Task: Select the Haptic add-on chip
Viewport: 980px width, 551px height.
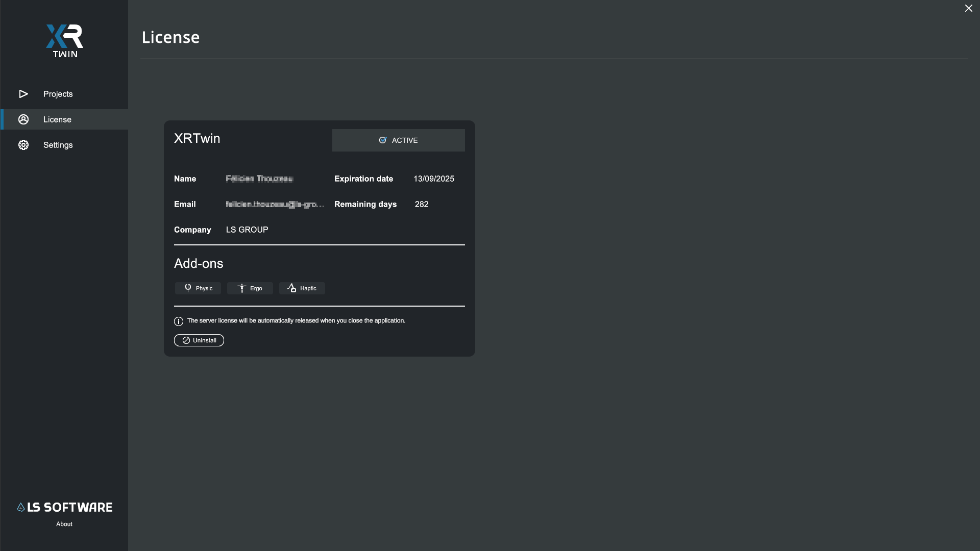Action: 302,288
